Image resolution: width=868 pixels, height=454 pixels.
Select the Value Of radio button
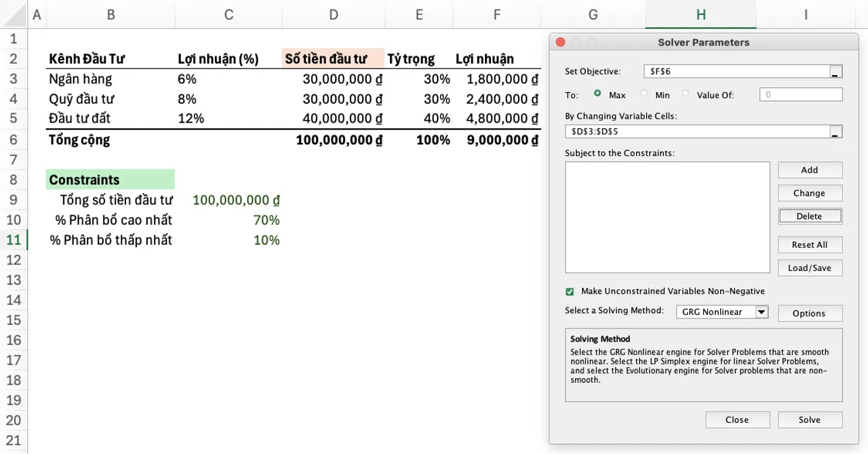(685, 95)
